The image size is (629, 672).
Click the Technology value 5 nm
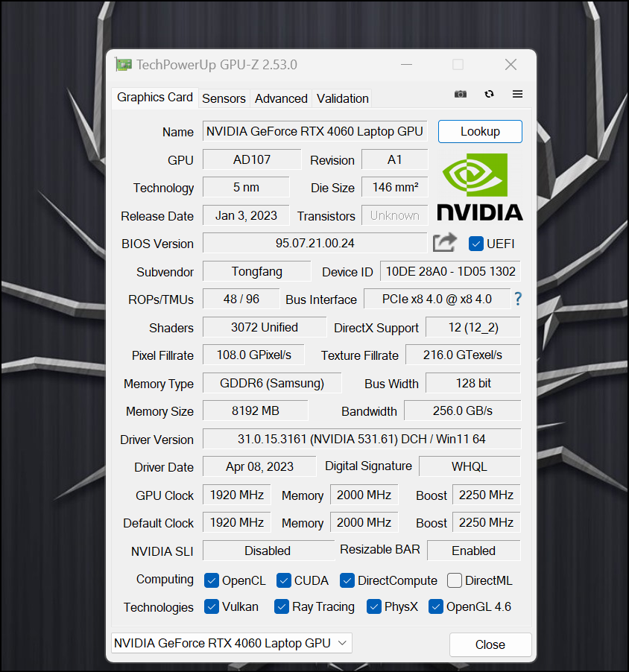pos(246,187)
